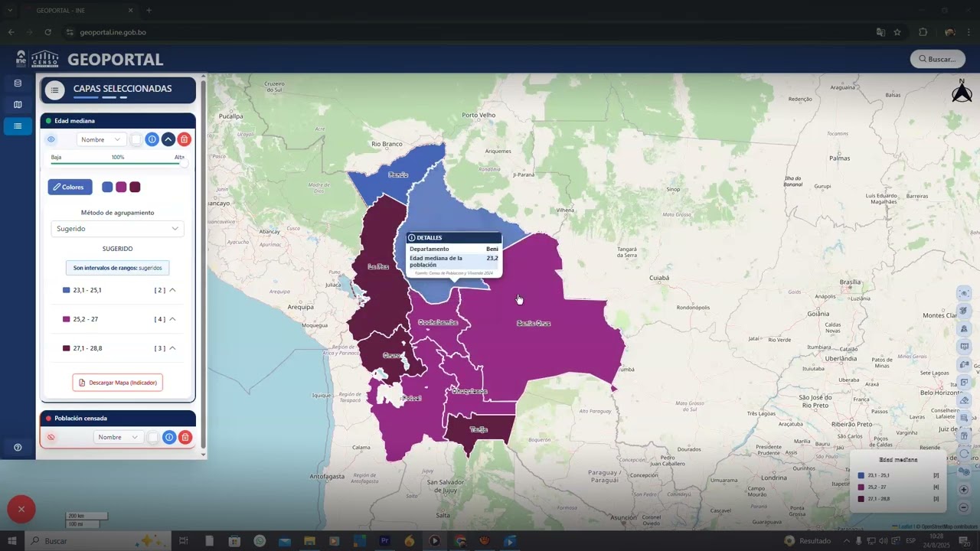Click the opacity slider handle at Alta
This screenshot has height=551, width=980.
point(184,162)
